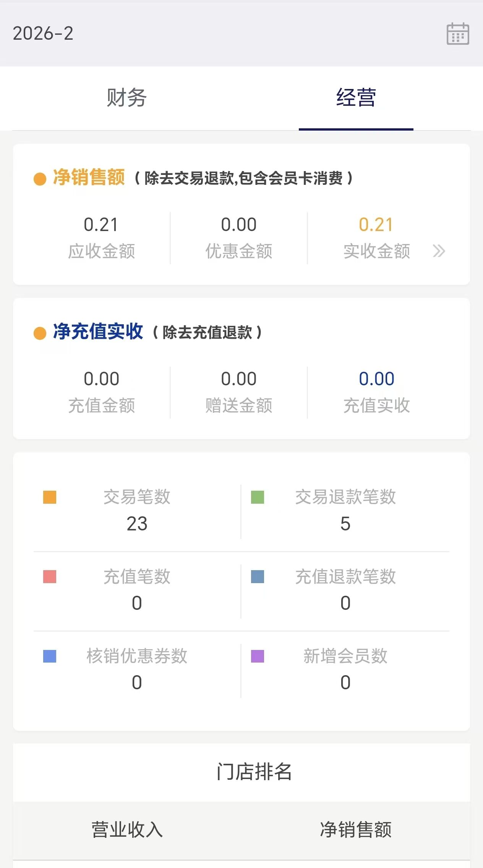Switch to the 财务 tab
Screen dimensions: 483x868
pos(126,97)
